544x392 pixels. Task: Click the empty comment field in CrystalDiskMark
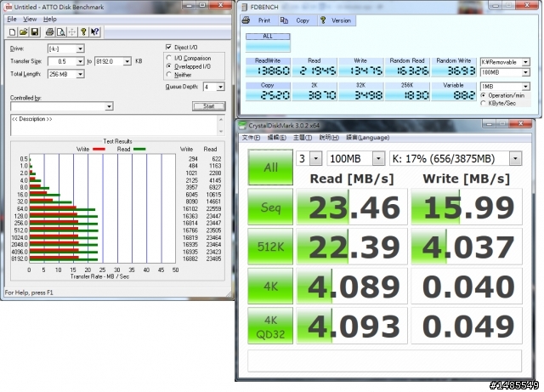click(x=384, y=361)
